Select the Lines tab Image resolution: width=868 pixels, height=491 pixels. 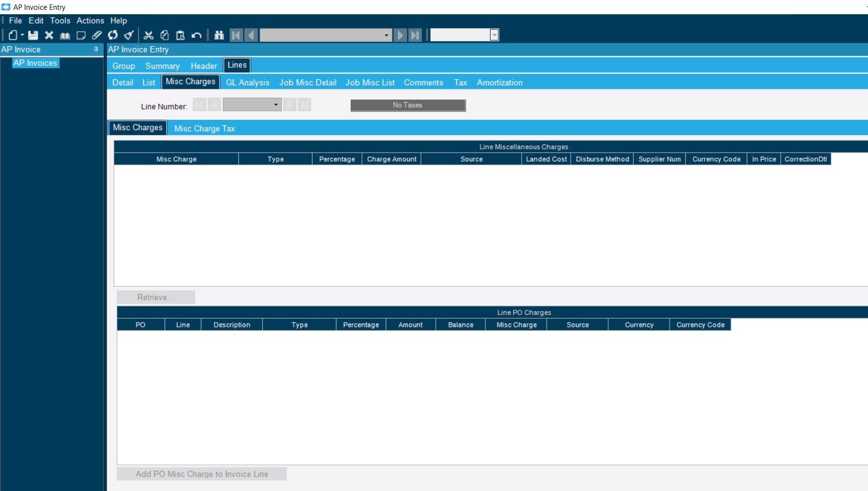237,65
